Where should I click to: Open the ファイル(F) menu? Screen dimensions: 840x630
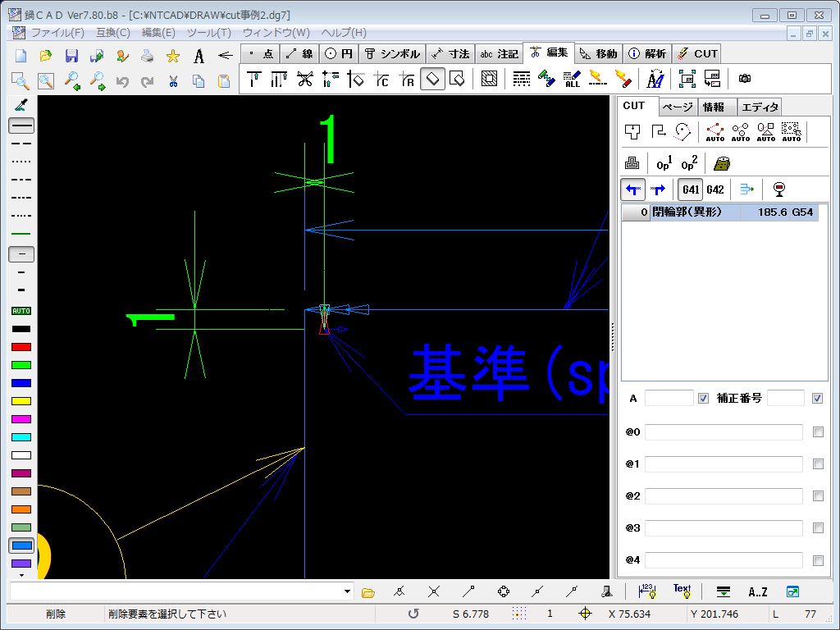[x=57, y=33]
